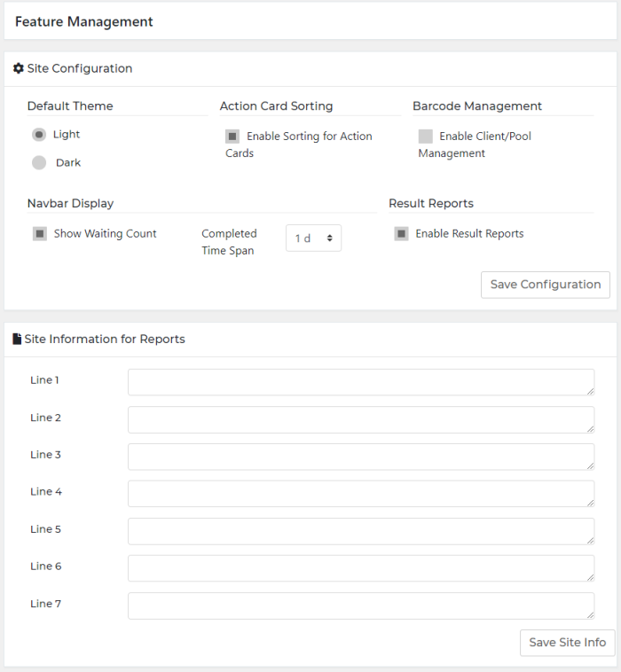Viewport: 621px width, 672px height.
Task: Click inside the Line 5 field
Action: (x=360, y=531)
